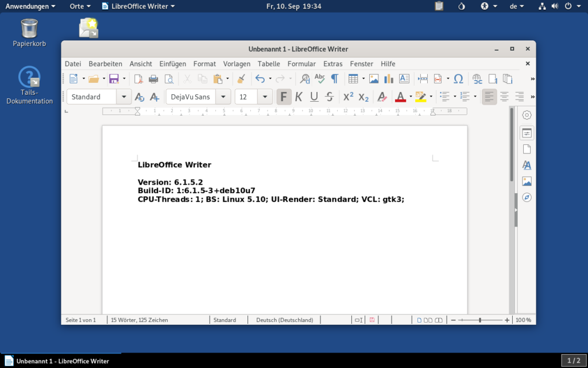Align the paragraph left
The height and width of the screenshot is (368, 588).
[x=489, y=97]
